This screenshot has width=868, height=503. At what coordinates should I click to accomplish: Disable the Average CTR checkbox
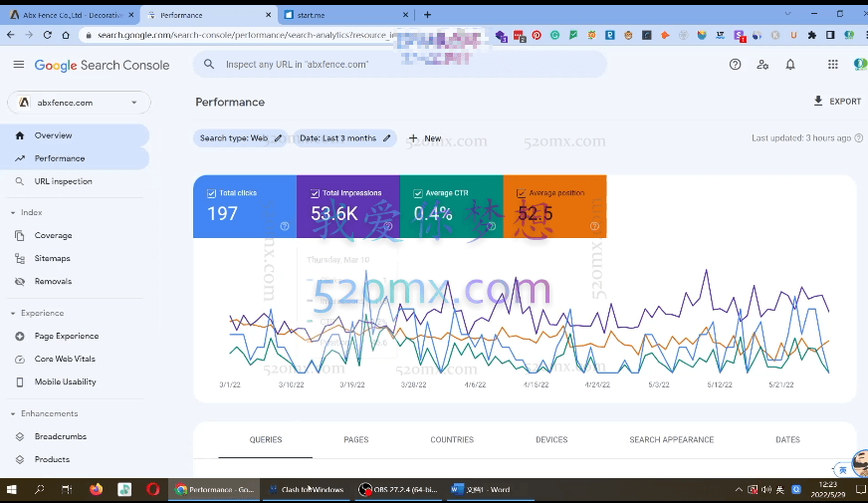click(x=419, y=193)
